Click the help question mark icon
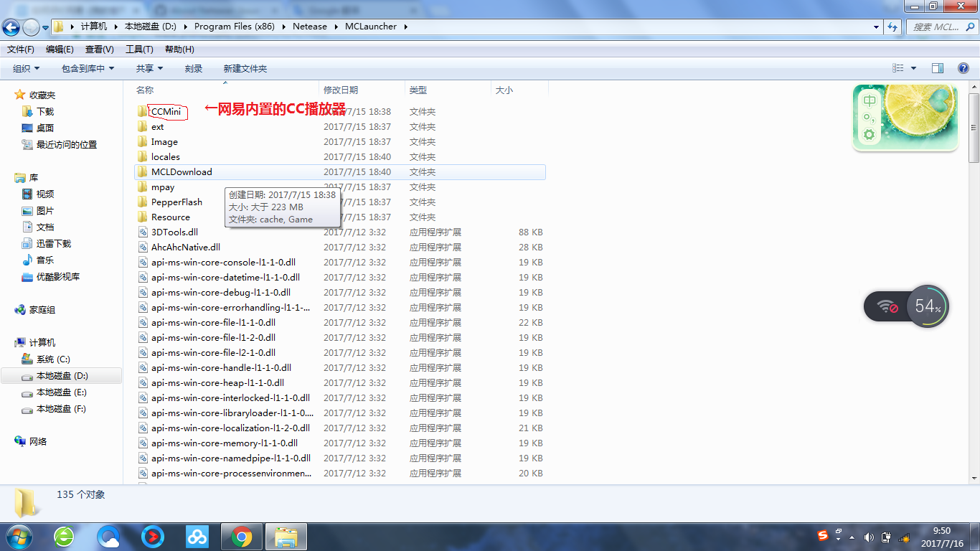The height and width of the screenshot is (551, 980). (964, 68)
